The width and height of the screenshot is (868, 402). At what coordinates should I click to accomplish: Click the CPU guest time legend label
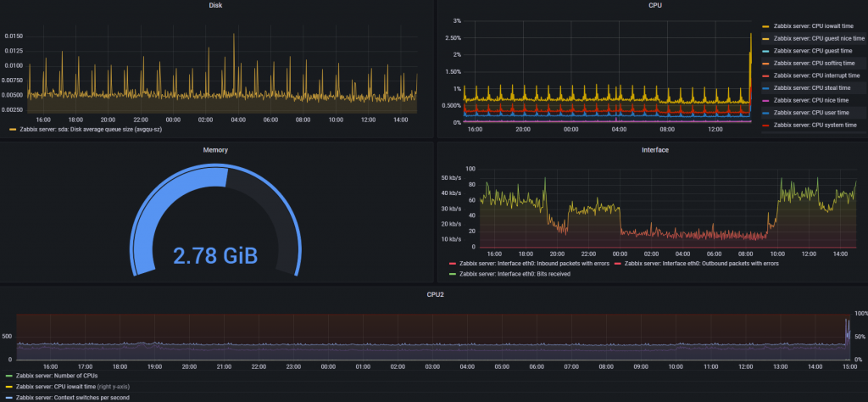(x=813, y=51)
